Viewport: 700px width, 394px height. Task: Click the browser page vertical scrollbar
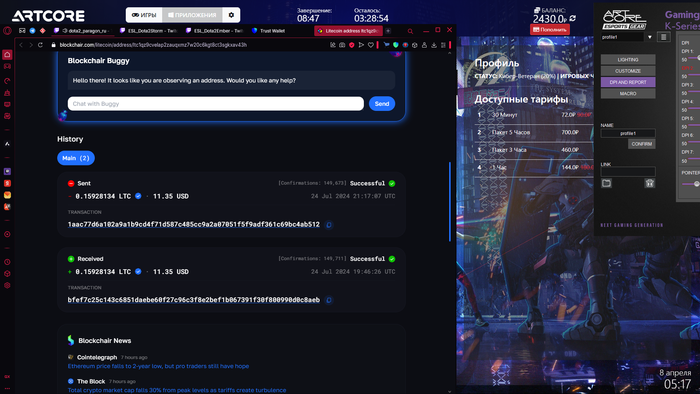[x=450, y=202]
